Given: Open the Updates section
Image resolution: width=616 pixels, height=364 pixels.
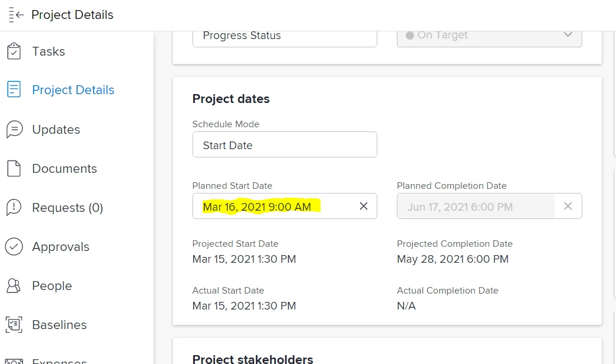Looking at the screenshot, I should click(56, 130).
